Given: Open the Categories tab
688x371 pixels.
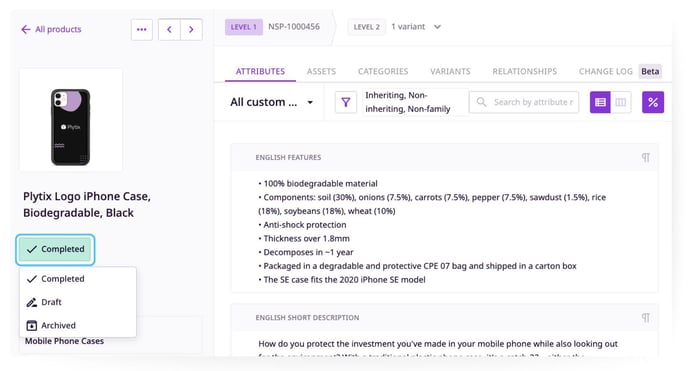Looking at the screenshot, I should (x=383, y=71).
